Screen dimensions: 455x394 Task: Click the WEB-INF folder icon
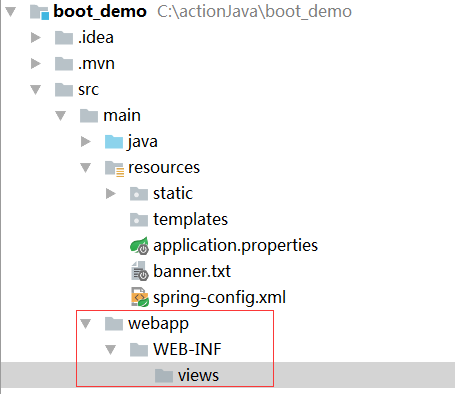pos(139,350)
